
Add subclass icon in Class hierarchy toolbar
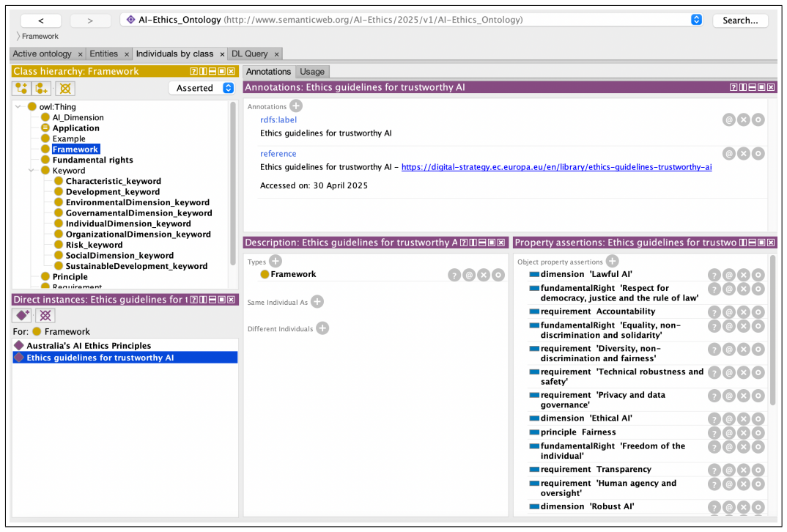click(x=21, y=89)
